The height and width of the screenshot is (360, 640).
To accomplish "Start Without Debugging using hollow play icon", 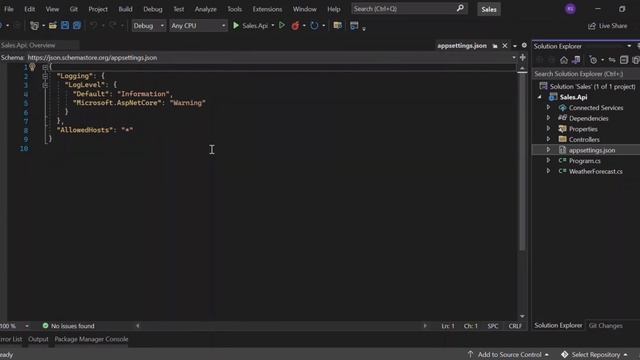I will click(282, 25).
